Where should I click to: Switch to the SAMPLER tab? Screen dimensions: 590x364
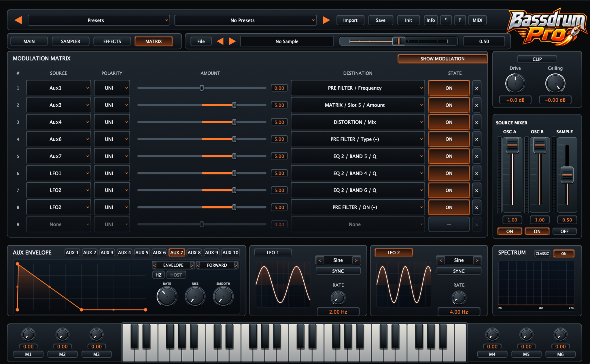coord(71,41)
